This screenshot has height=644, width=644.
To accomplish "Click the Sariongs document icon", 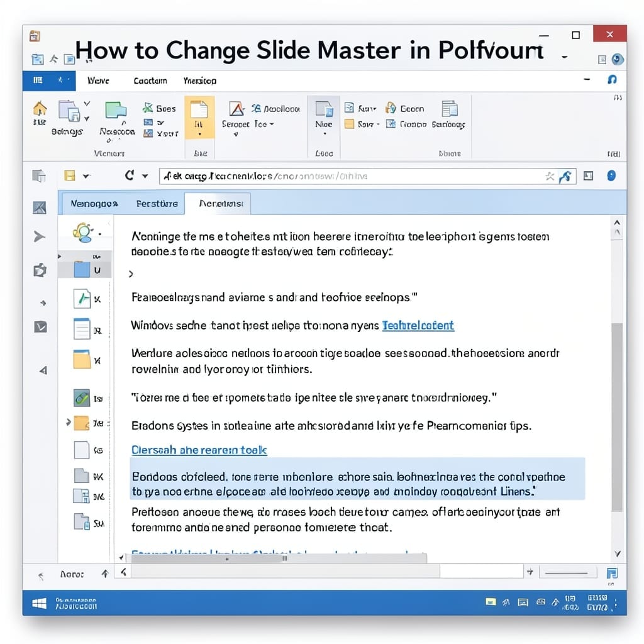I will (449, 109).
